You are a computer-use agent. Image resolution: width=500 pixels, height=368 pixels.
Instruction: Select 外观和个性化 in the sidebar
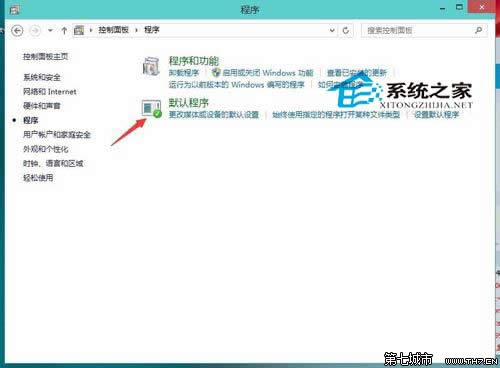click(46, 149)
